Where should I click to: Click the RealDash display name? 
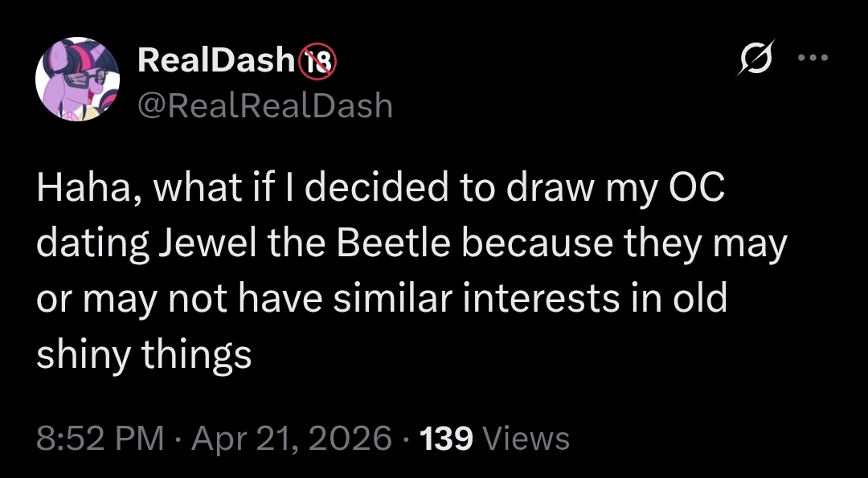215,61
